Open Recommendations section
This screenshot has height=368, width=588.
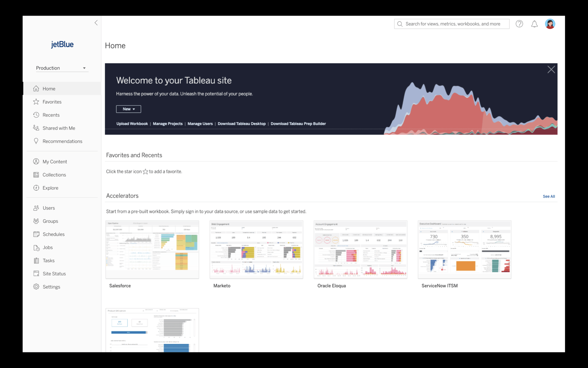[x=62, y=141]
